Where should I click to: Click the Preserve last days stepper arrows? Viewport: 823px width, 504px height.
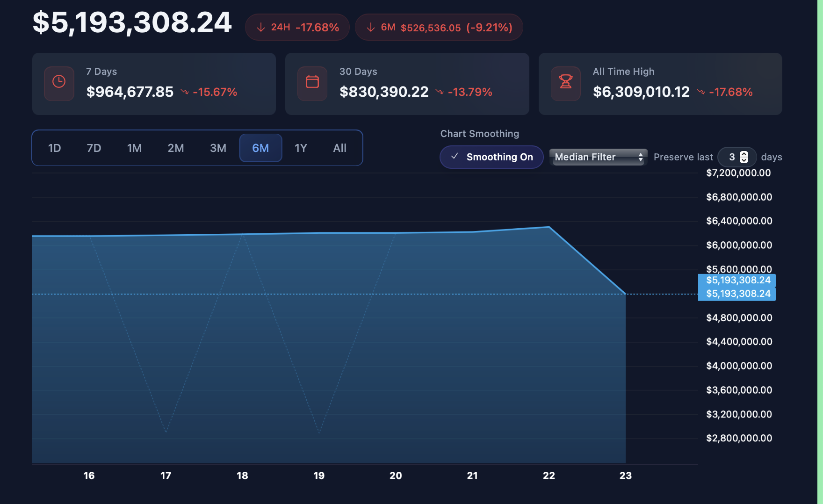pyautogui.click(x=744, y=157)
